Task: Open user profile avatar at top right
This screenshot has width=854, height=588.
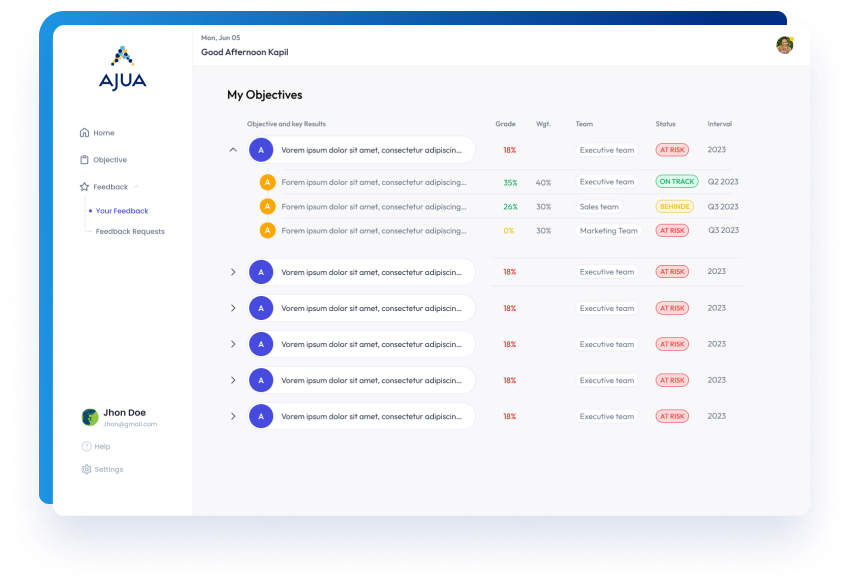Action: pos(784,45)
